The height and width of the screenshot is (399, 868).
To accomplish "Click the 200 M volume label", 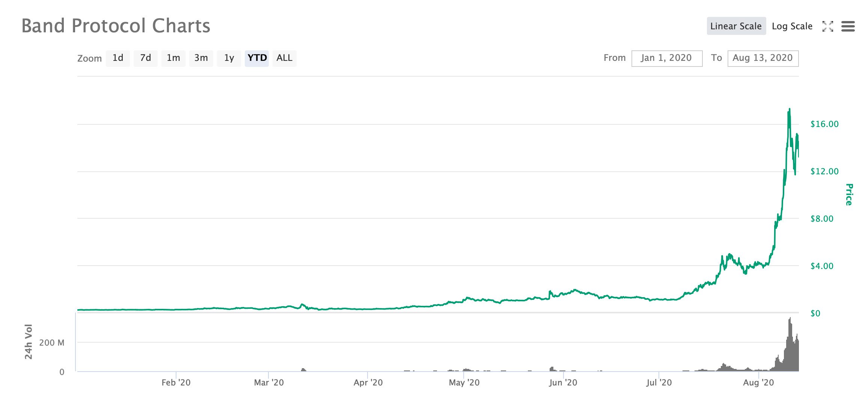I will click(x=52, y=343).
